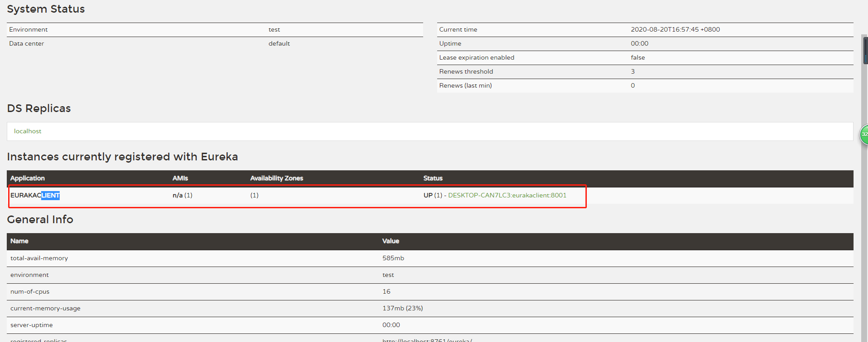Image resolution: width=868 pixels, height=342 pixels.
Task: Open the DESKTOP-CAN7LC3:eurakaclient:8001 instance link
Action: click(507, 195)
